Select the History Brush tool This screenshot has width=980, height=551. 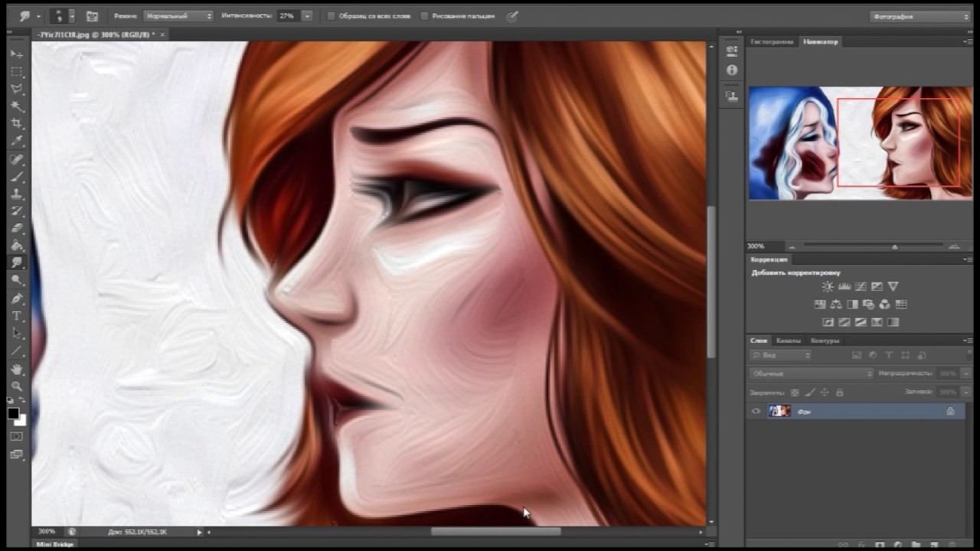tap(17, 211)
